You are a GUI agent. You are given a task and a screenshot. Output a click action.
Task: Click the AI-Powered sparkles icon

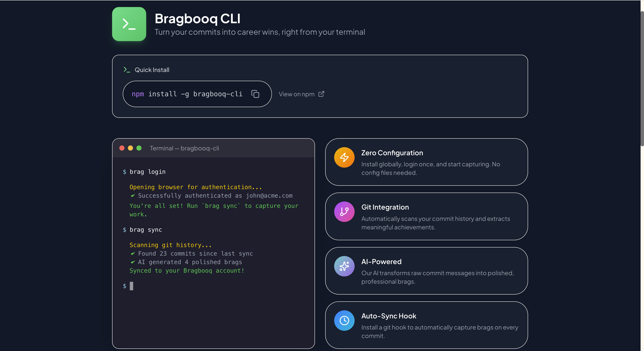(x=344, y=266)
